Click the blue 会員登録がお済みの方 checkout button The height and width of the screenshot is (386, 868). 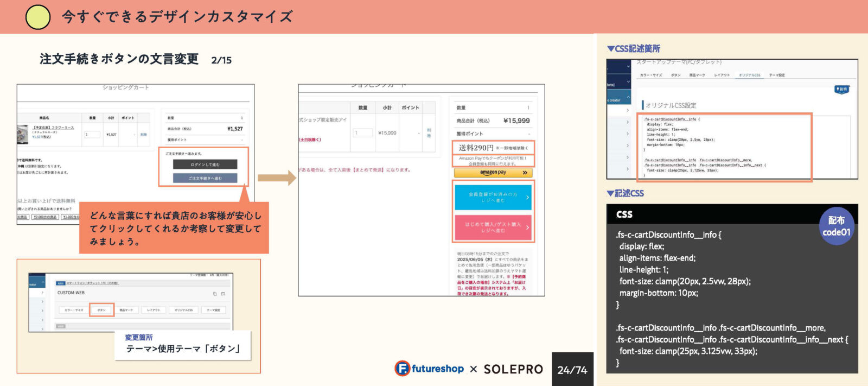[493, 198]
